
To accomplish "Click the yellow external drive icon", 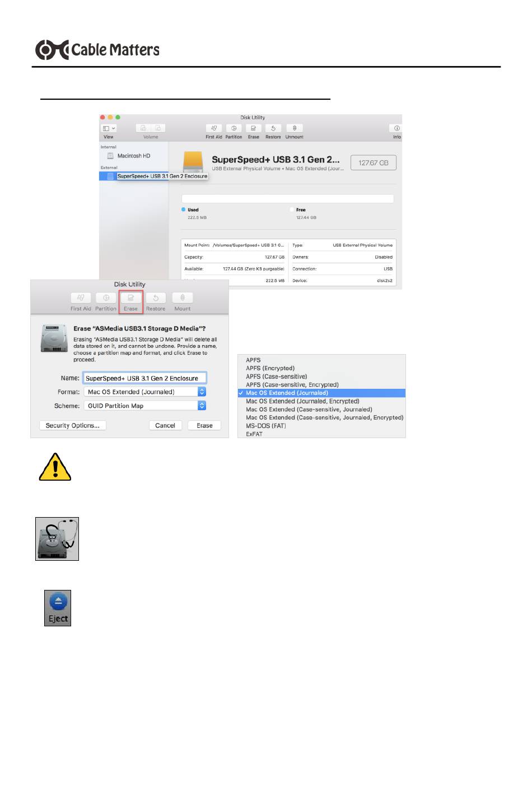I will pos(194,161).
